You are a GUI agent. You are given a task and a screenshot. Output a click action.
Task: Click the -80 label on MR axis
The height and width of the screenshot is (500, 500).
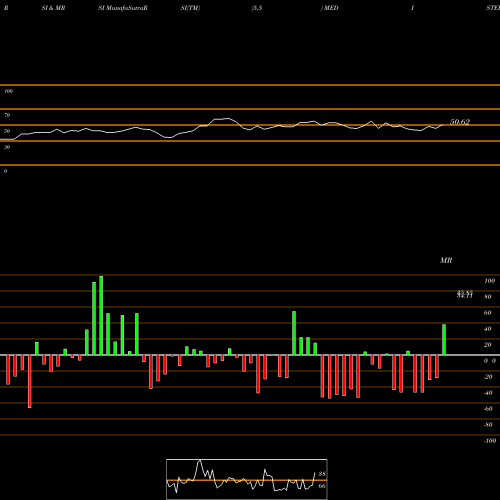point(488,425)
